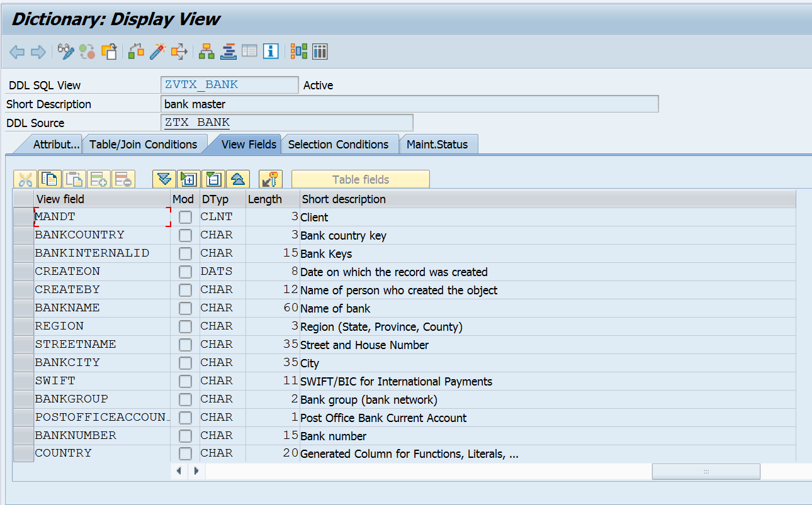Show the object hierarchy icon
The image size is (812, 505).
206,52
